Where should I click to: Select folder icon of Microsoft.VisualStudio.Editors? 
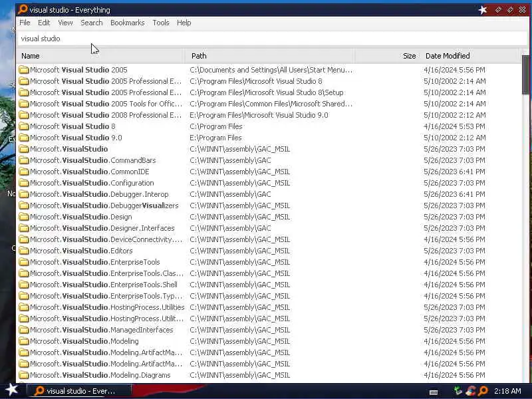(24, 251)
